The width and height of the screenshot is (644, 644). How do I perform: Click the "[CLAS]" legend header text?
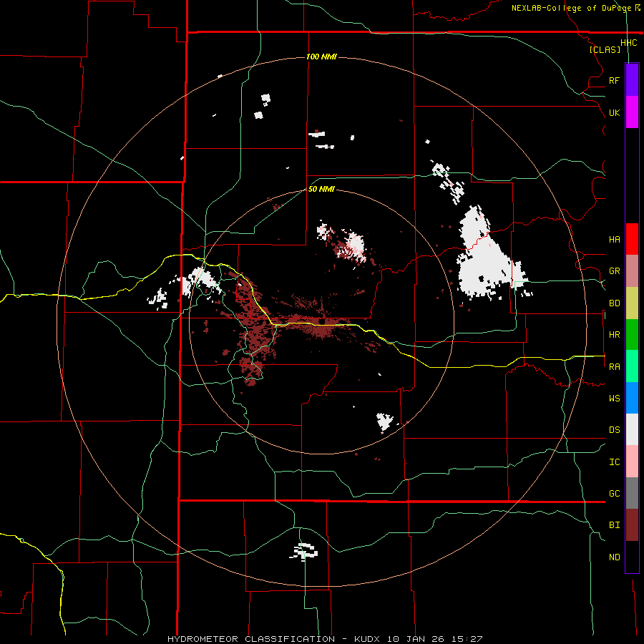[605, 49]
